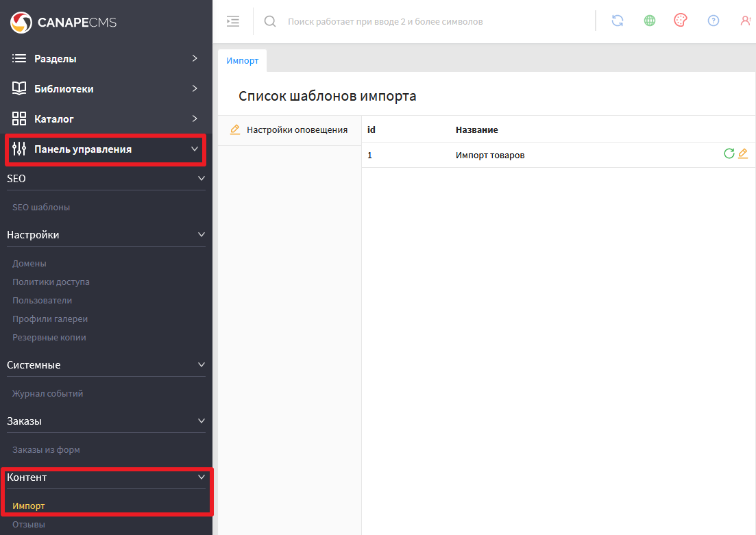Open the Пользователи settings link
756x535 pixels.
[42, 300]
